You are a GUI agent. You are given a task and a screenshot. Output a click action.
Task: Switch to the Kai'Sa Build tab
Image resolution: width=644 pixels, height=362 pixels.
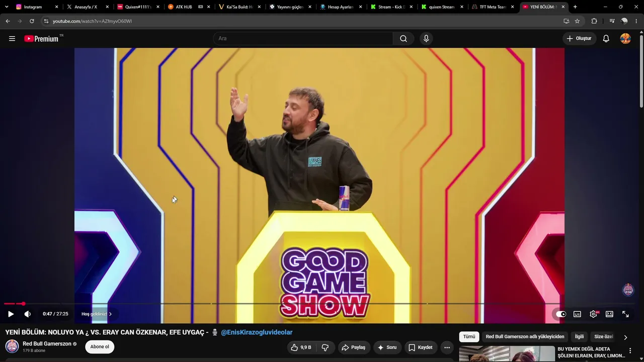(x=239, y=7)
